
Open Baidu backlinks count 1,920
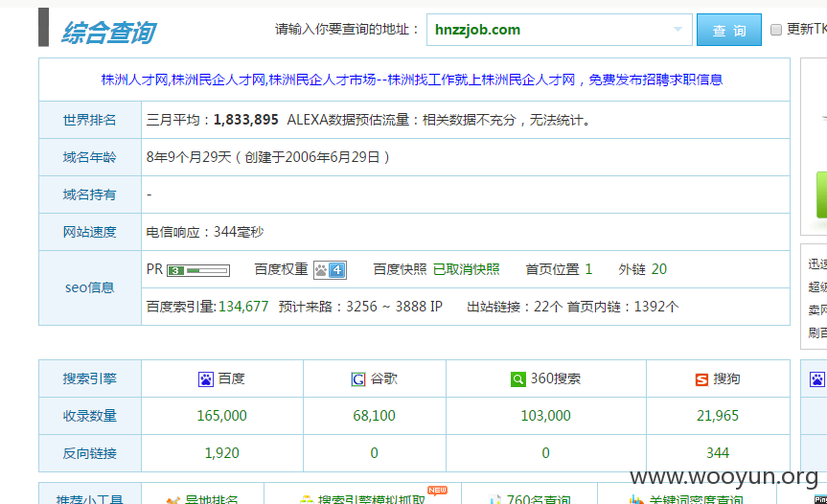[x=221, y=453]
